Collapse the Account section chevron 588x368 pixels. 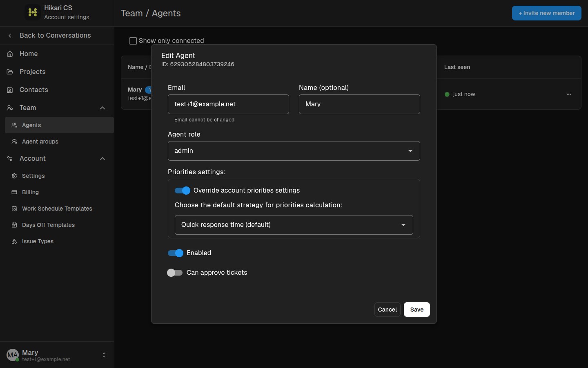(x=102, y=159)
